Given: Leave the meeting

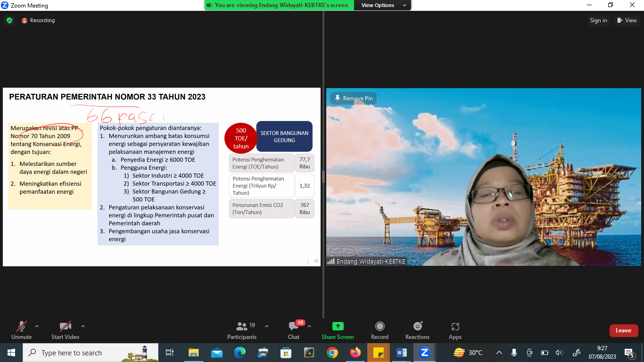Looking at the screenshot, I should coord(623,330).
